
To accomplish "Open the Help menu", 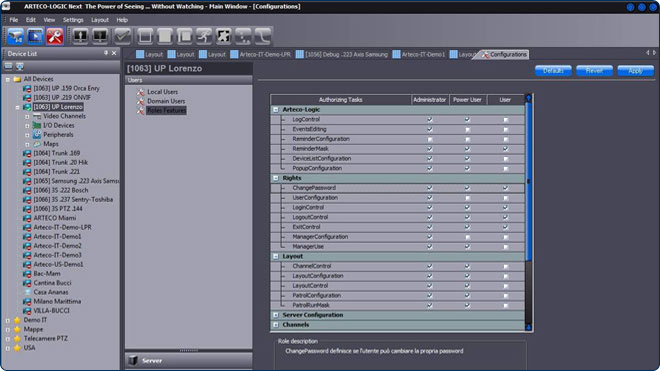I will (x=122, y=20).
